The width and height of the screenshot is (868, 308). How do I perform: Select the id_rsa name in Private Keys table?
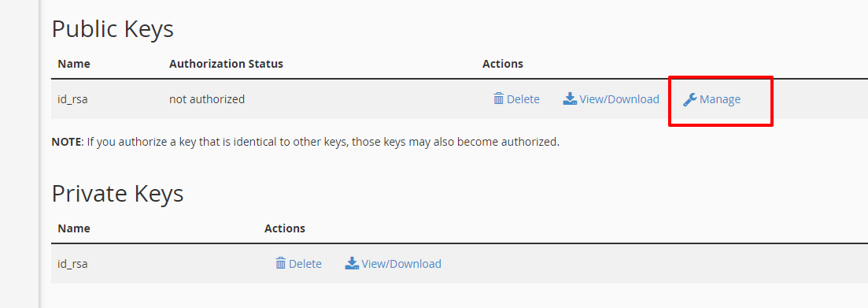[72, 264]
